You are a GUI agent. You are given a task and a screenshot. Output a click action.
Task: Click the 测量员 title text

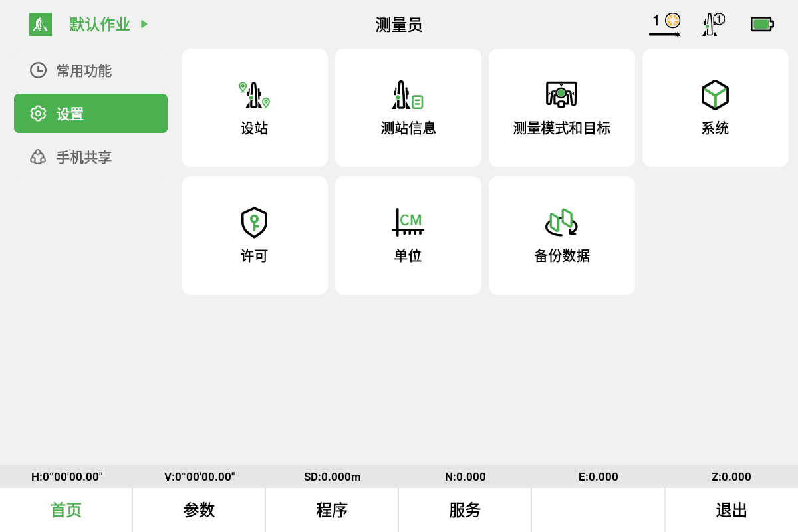[x=399, y=25]
